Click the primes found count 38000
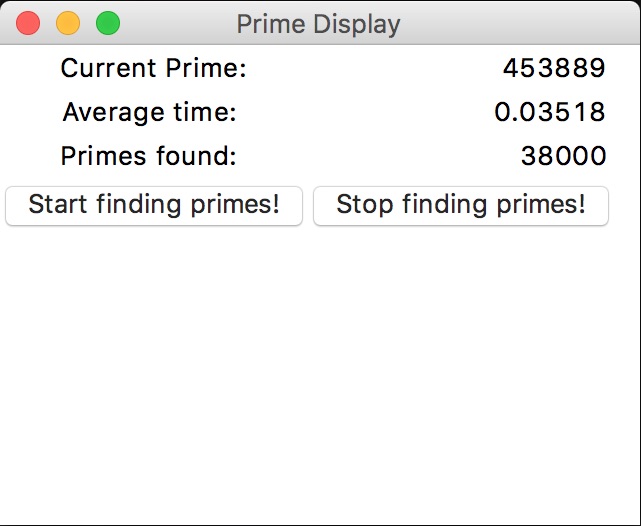This screenshot has height=526, width=641. click(563, 156)
